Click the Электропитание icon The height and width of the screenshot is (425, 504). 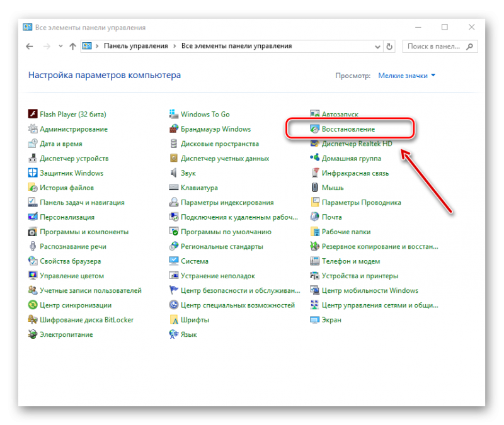click(x=33, y=334)
